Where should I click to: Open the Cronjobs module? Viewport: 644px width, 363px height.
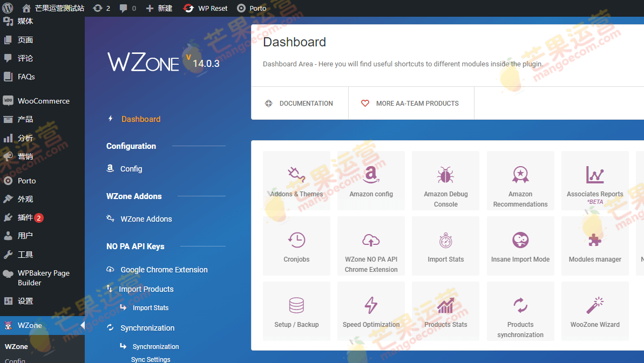click(x=296, y=246)
